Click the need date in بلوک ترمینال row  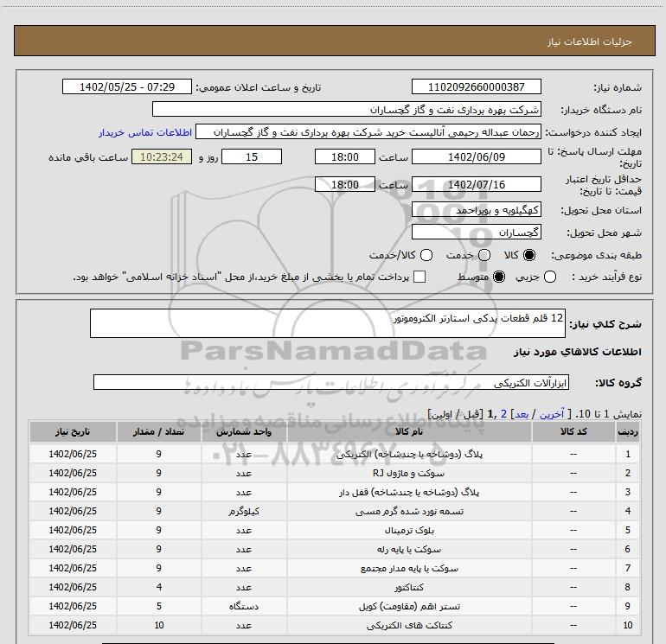73,530
